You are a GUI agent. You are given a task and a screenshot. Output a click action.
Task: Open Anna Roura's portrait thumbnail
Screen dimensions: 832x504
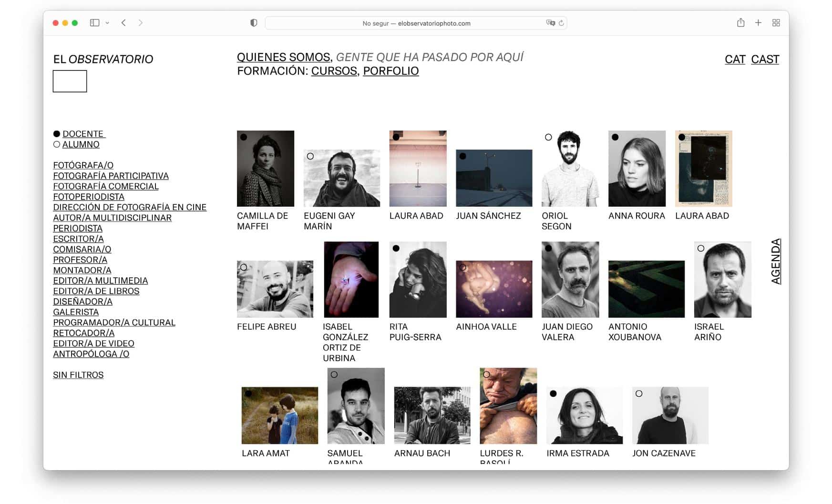pyautogui.click(x=637, y=169)
